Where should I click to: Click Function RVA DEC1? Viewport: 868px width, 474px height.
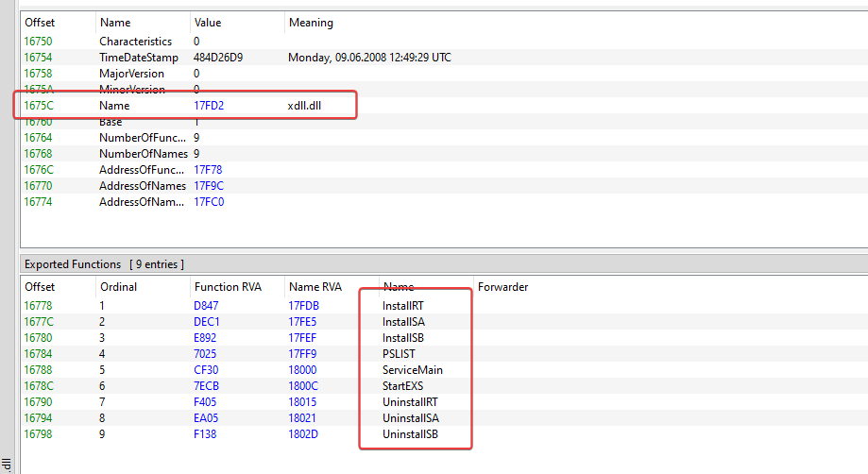pos(207,322)
